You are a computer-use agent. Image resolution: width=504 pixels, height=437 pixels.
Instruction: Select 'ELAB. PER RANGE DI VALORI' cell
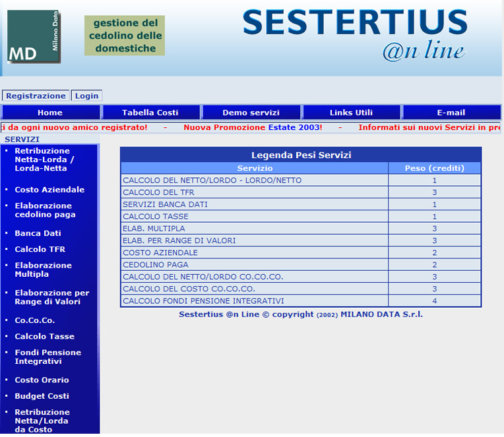[255, 241]
